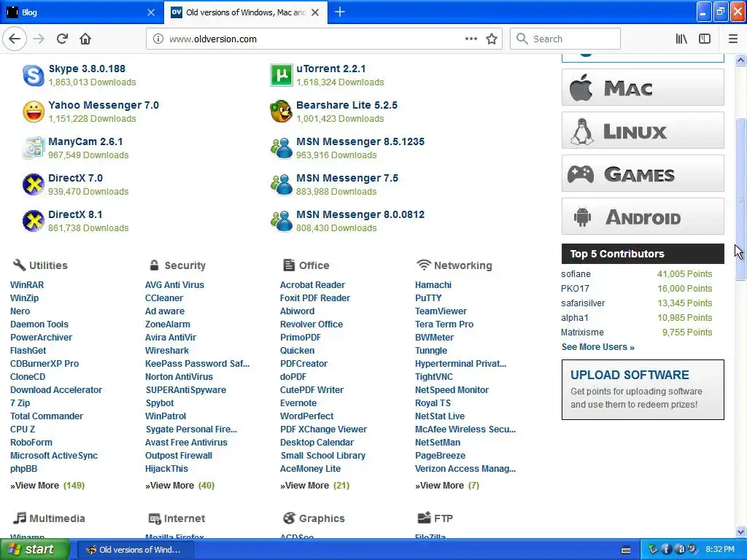Open the Acrobat Reader link
747x560 pixels.
312,285
